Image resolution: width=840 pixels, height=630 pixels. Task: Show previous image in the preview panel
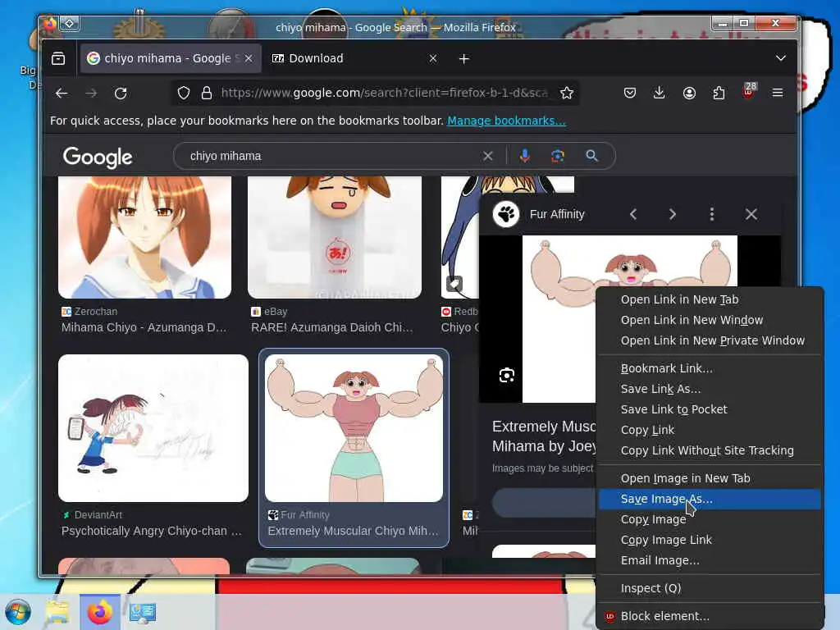click(x=634, y=214)
